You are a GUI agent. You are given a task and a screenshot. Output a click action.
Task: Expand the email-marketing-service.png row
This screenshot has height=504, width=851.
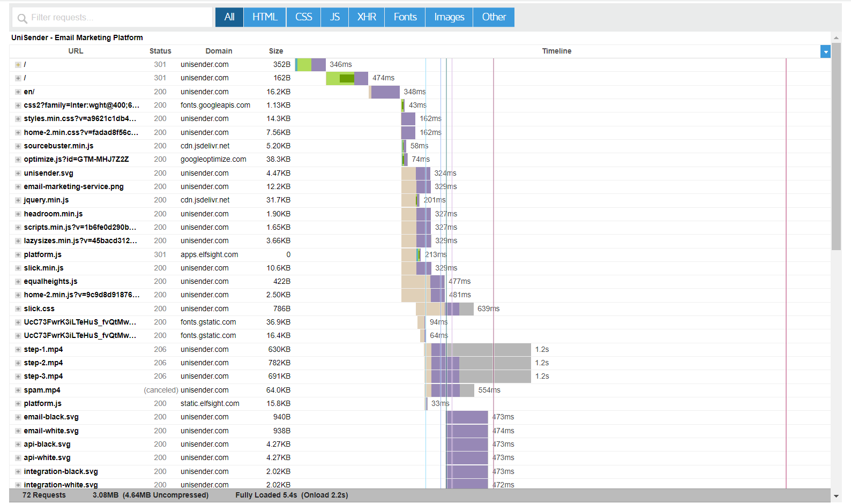point(18,187)
